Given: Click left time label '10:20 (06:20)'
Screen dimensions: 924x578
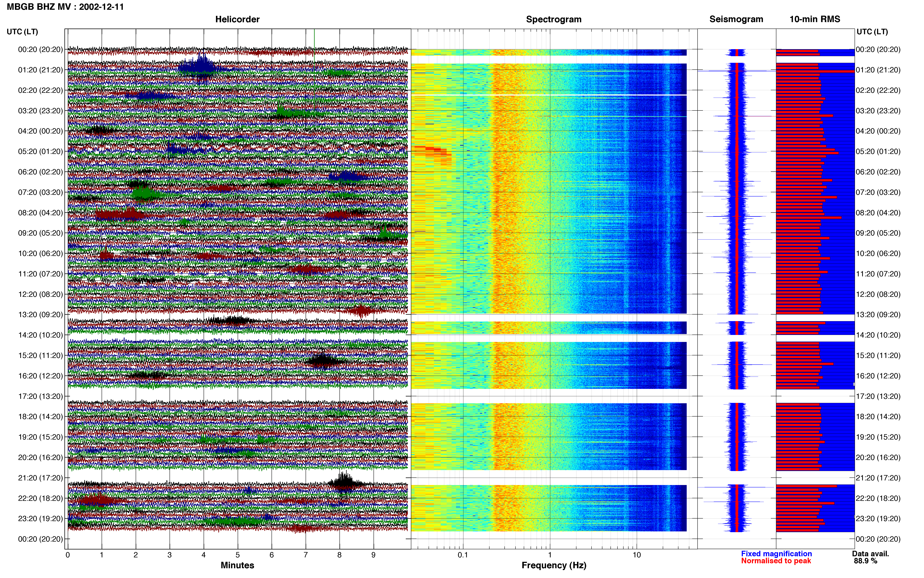Looking at the screenshot, I should tap(41, 253).
